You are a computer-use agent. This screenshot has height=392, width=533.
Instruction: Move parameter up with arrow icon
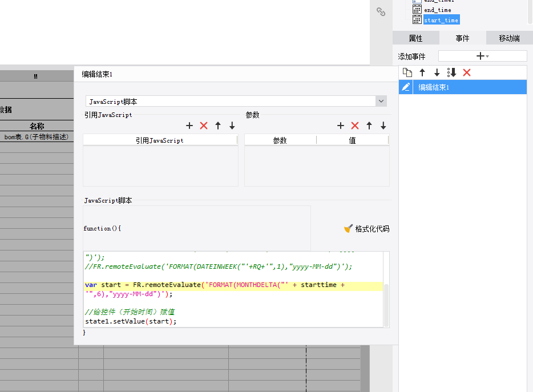(x=369, y=126)
